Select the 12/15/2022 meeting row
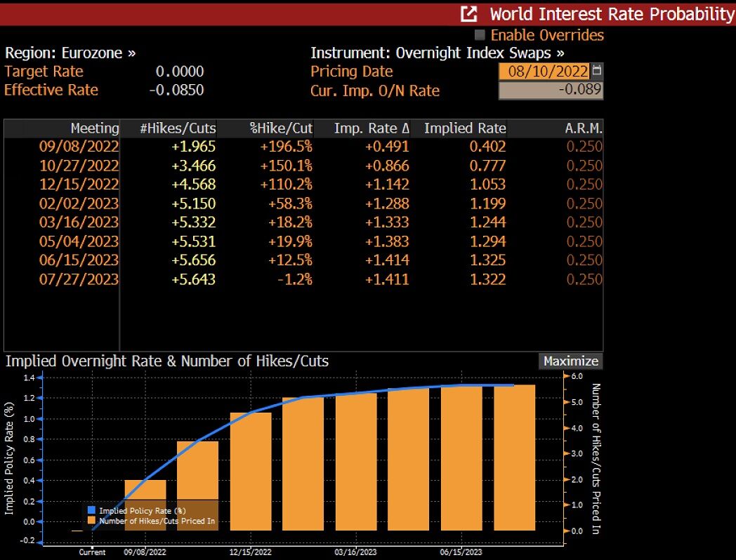Viewport: 736px width, 560px height. click(x=79, y=185)
